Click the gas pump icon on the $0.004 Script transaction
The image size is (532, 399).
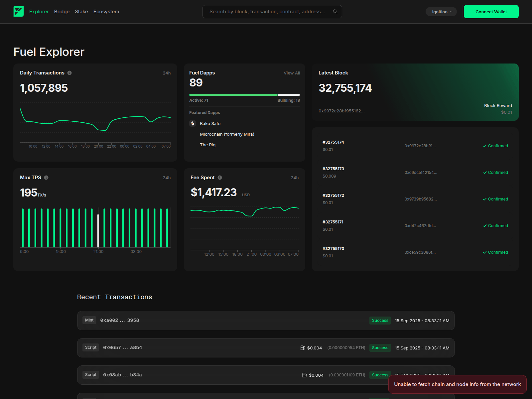[x=303, y=348]
